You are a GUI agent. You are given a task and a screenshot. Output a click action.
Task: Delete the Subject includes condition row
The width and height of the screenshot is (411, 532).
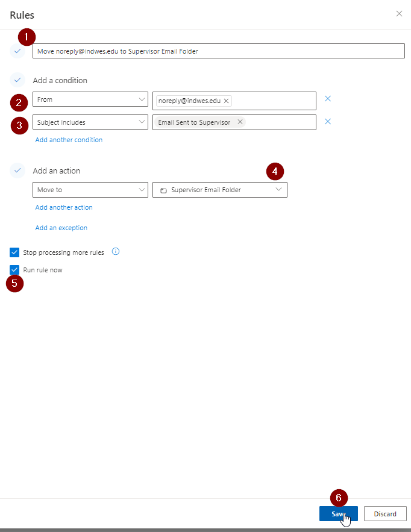[327, 122]
